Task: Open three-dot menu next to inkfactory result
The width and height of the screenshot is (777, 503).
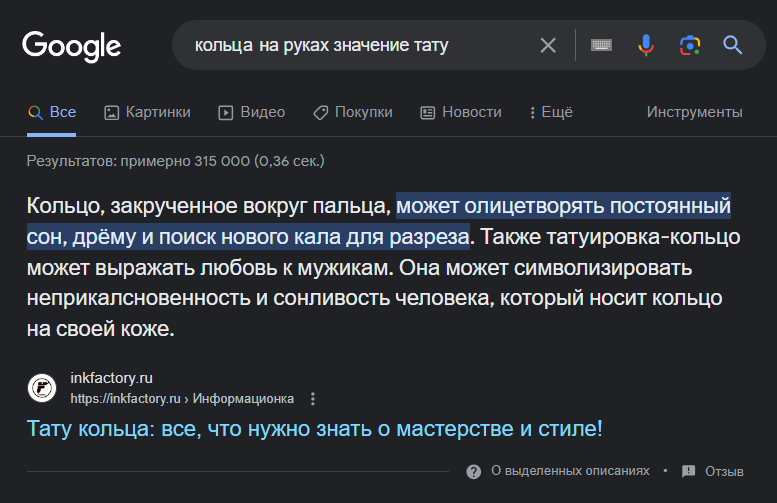Action: [313, 399]
